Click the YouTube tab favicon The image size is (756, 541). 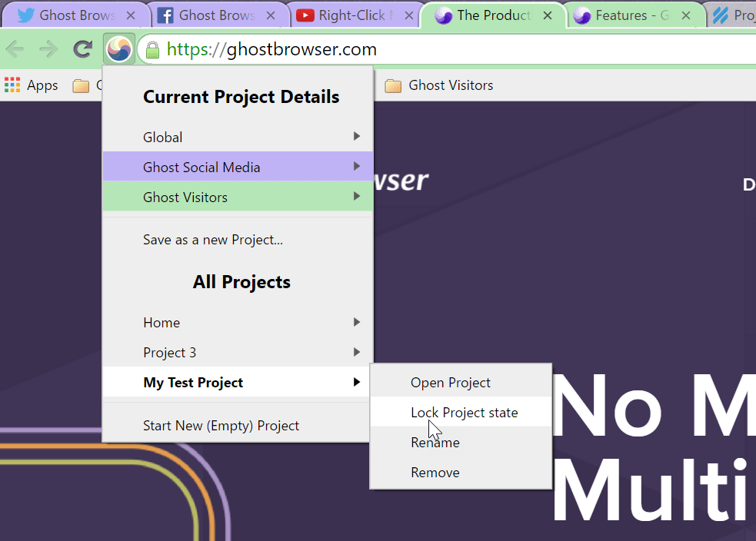click(305, 16)
